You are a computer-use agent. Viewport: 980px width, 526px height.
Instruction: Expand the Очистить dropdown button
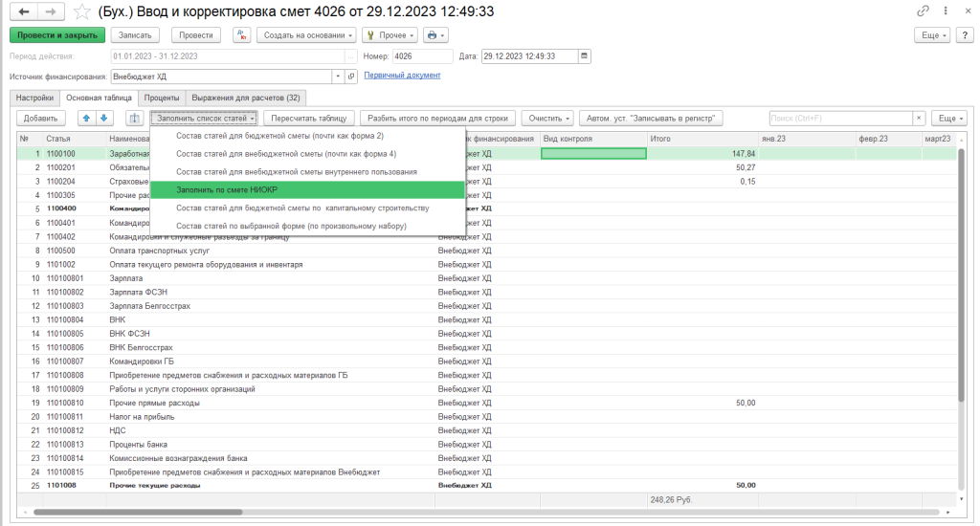click(549, 118)
